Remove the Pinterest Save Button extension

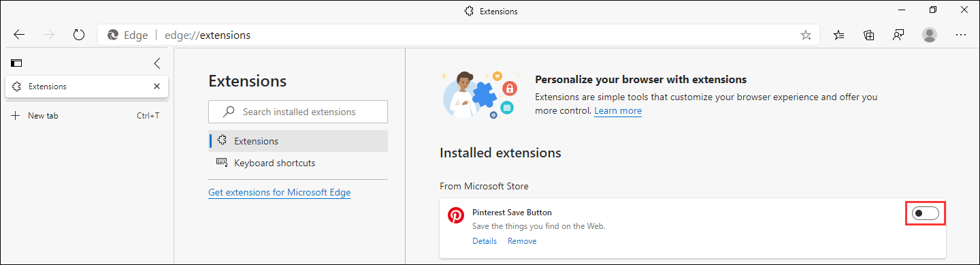(x=522, y=241)
